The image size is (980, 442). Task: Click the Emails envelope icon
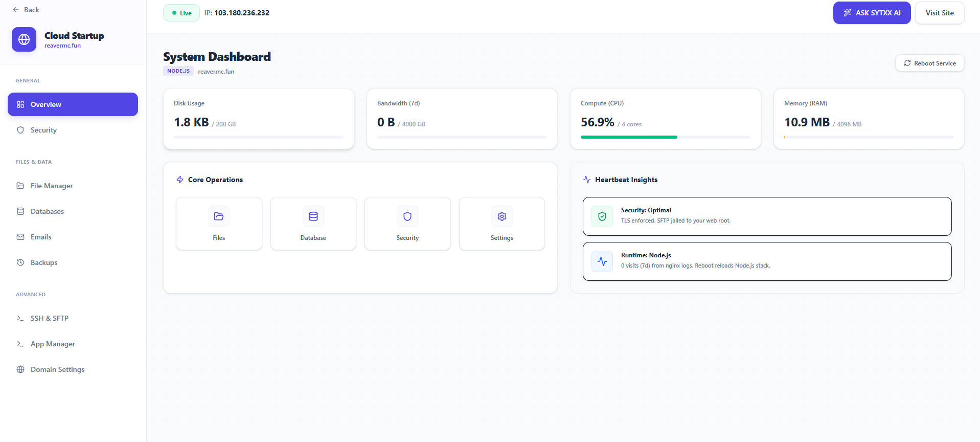[x=20, y=237]
